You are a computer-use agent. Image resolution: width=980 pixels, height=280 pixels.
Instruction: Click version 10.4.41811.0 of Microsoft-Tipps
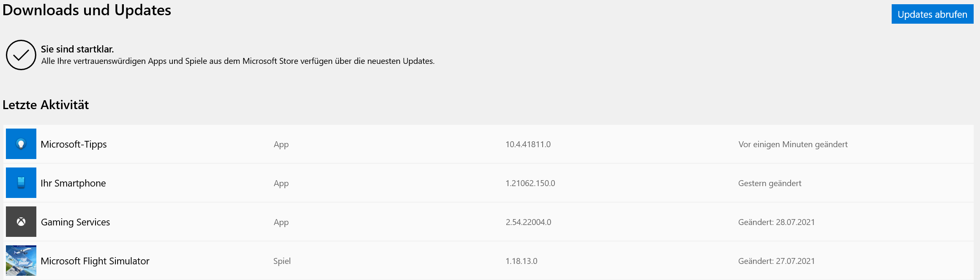pyautogui.click(x=528, y=144)
